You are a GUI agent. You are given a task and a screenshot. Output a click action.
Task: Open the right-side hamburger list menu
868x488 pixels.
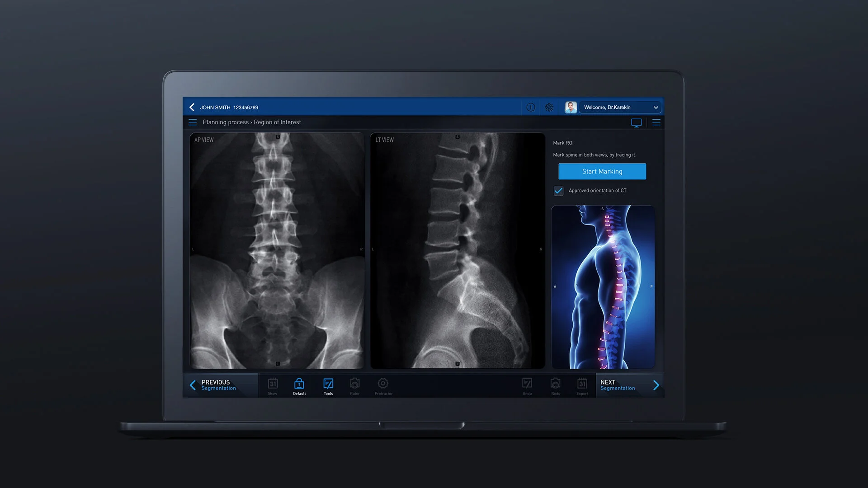point(656,122)
